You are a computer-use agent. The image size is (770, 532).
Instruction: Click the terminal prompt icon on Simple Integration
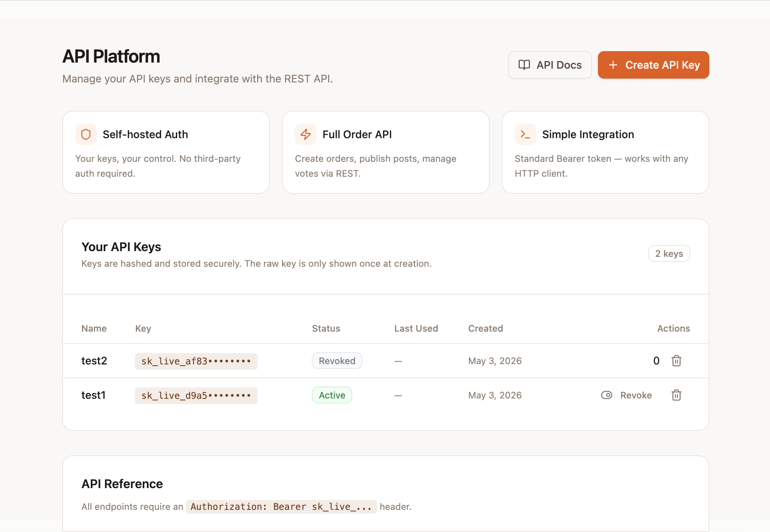point(525,134)
